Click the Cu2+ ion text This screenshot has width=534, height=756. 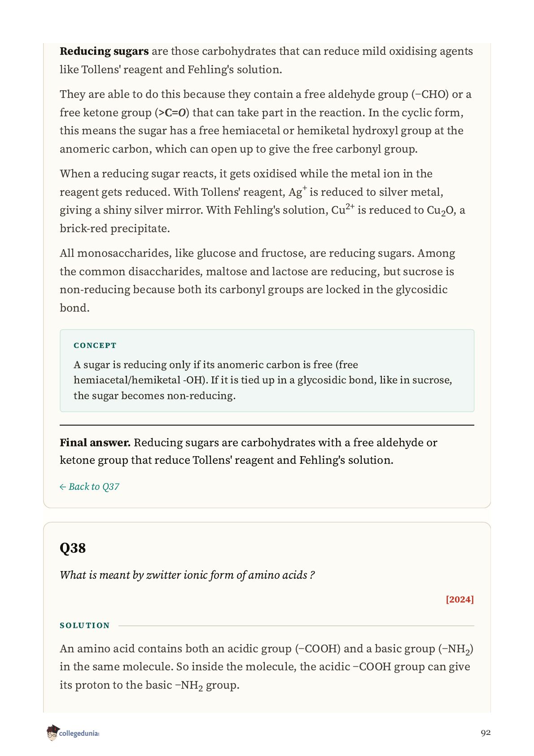[x=343, y=209]
